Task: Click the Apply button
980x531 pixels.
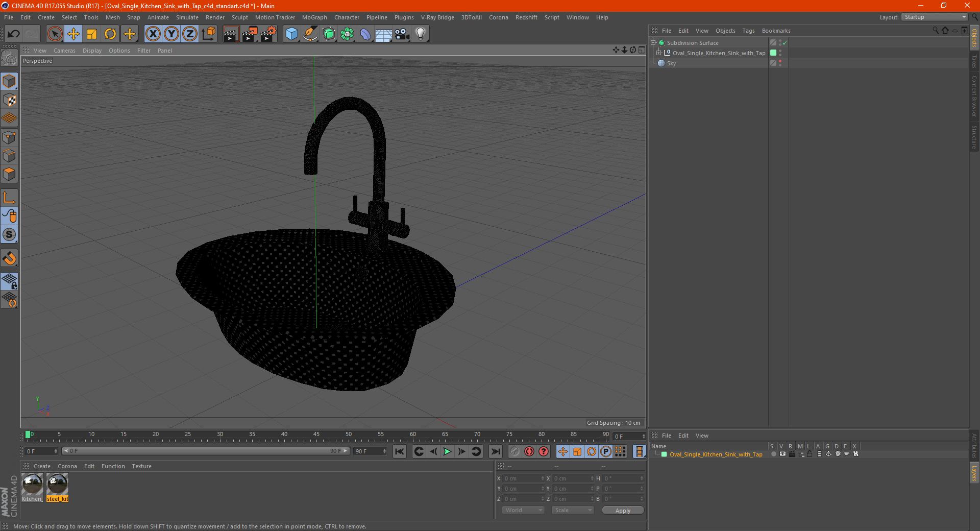Action: pos(623,511)
